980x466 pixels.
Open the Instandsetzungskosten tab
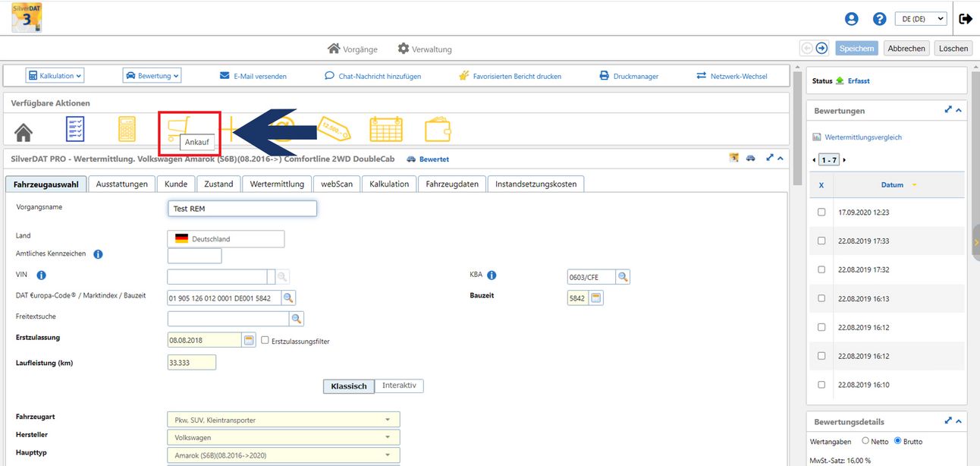coord(536,184)
